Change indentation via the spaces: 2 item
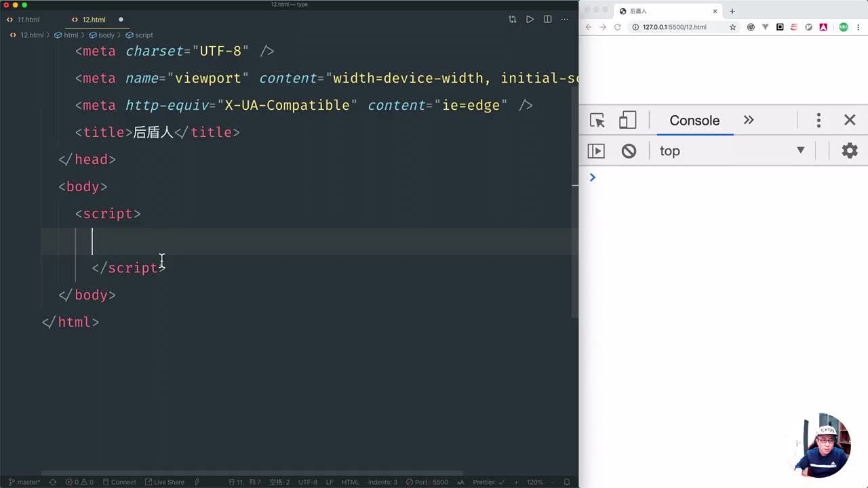Screen dimensions: 868x488 279,482
